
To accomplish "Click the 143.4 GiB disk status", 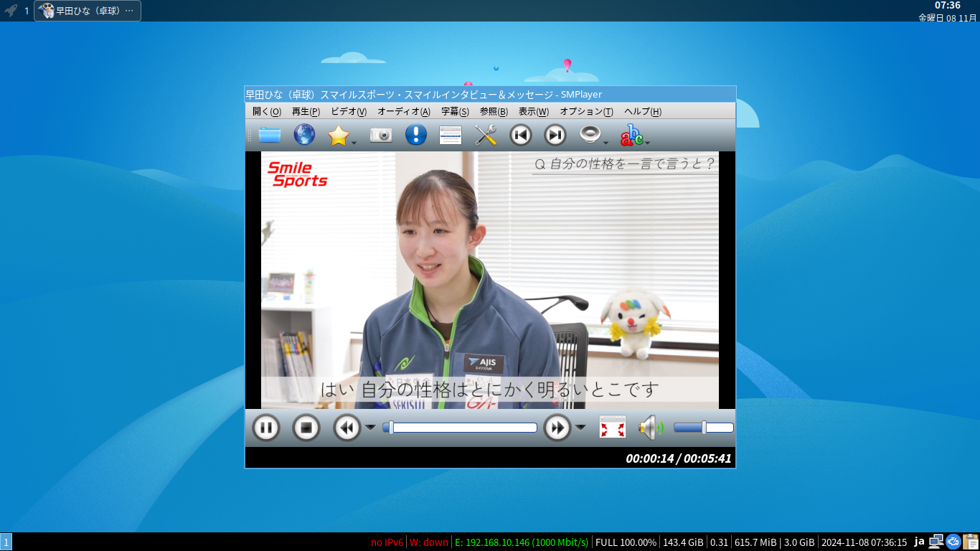I will tap(683, 542).
